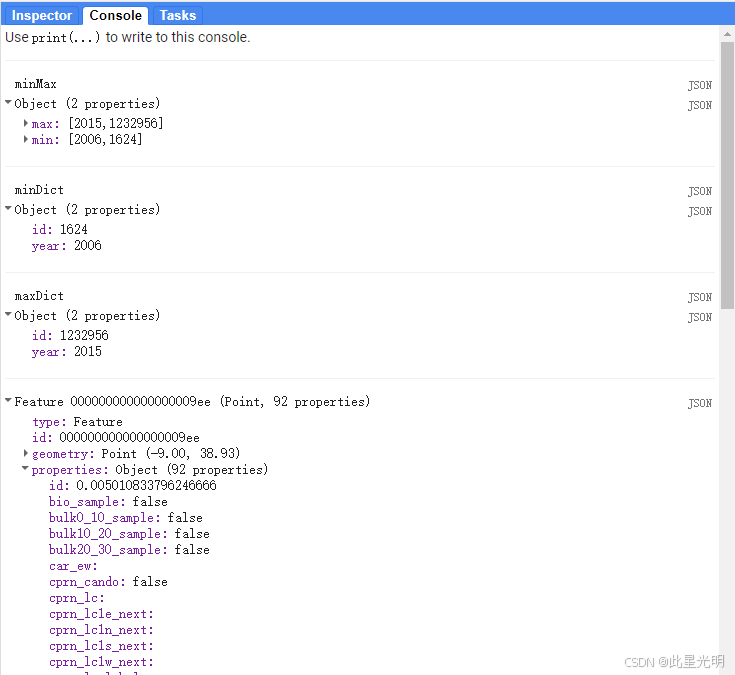The image size is (735, 675).
Task: Click the 'id: 1232956' entry
Action: pyautogui.click(x=70, y=335)
